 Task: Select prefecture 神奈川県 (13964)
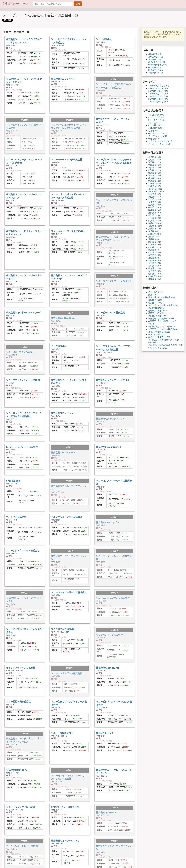click(x=156, y=191)
